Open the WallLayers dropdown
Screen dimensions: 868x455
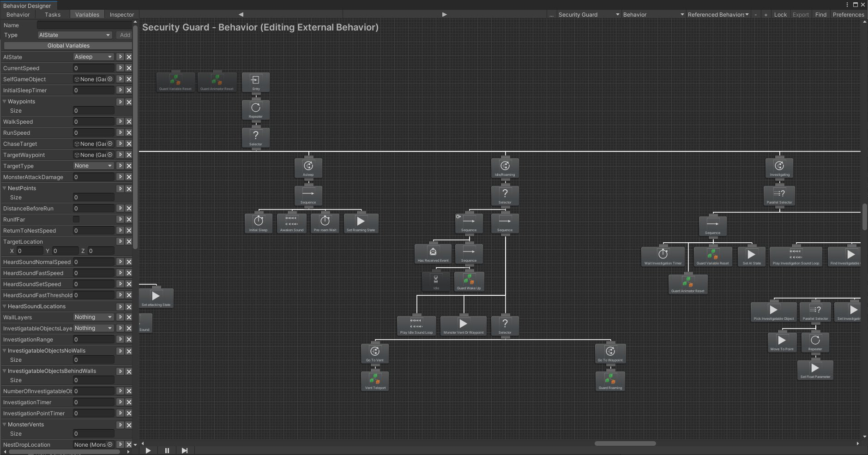93,317
